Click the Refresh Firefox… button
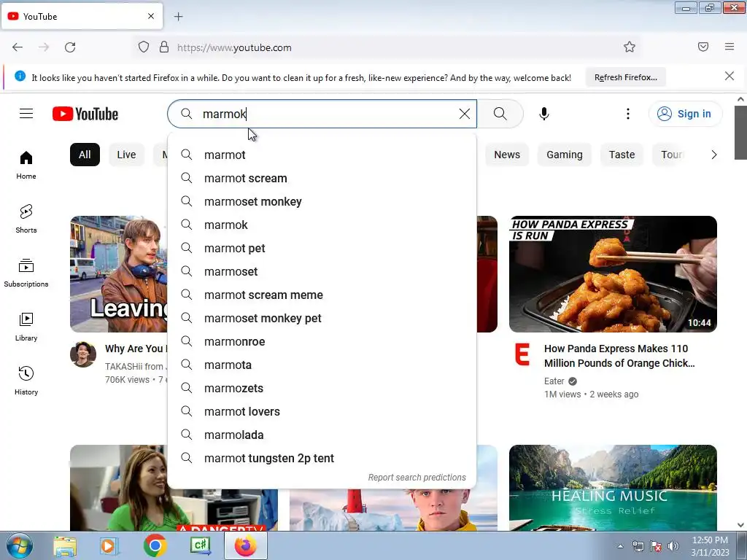 (x=625, y=77)
